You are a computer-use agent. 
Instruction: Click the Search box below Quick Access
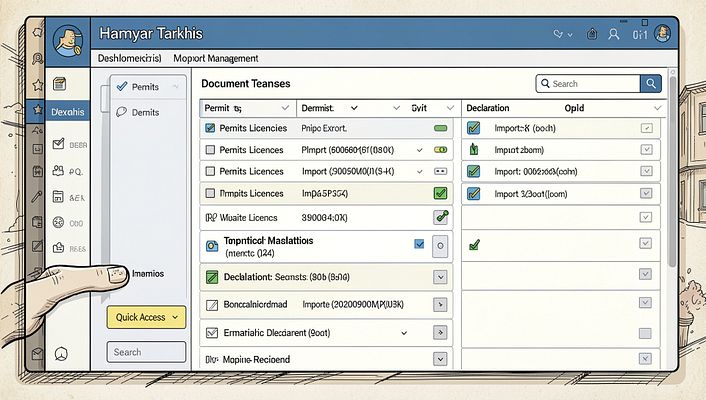click(x=146, y=352)
